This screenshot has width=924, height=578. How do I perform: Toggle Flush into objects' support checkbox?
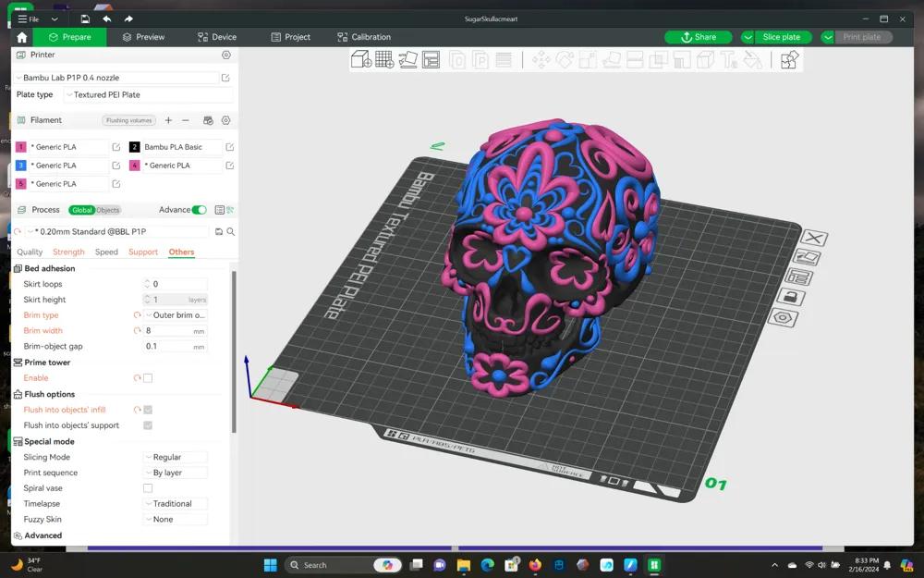[148, 425]
